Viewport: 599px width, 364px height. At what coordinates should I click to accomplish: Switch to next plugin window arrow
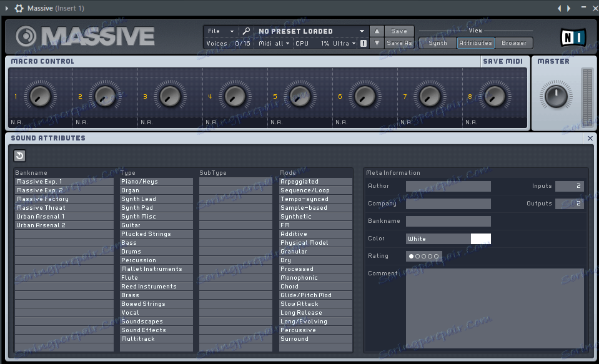569,8
